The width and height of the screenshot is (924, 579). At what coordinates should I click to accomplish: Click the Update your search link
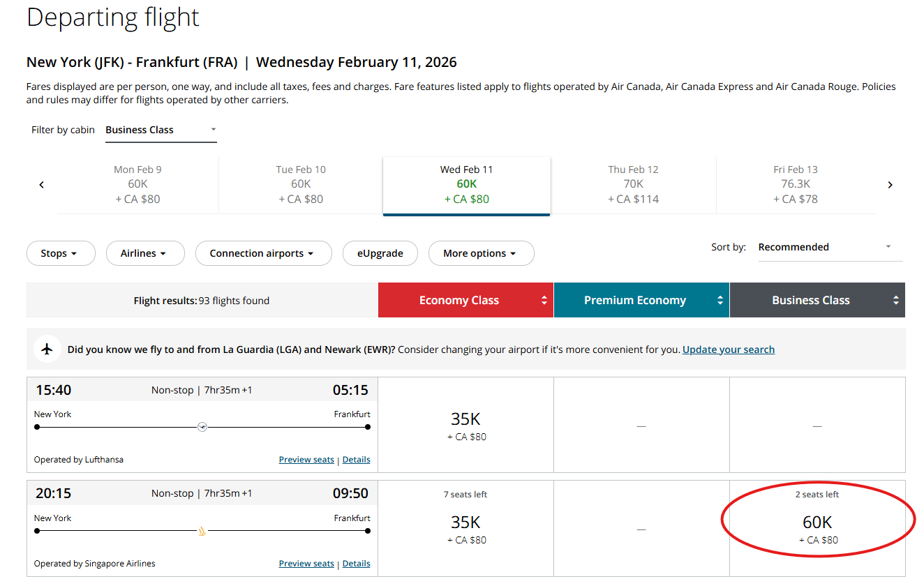coord(728,349)
